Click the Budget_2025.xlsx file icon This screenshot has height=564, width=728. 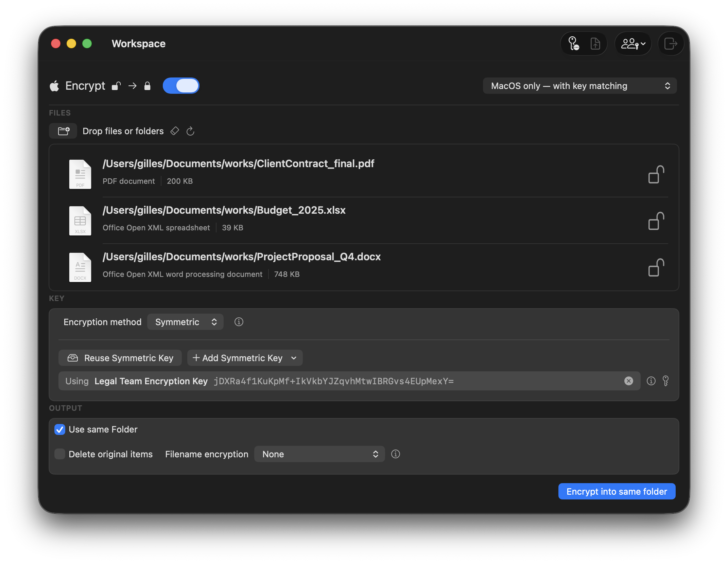coord(80,221)
